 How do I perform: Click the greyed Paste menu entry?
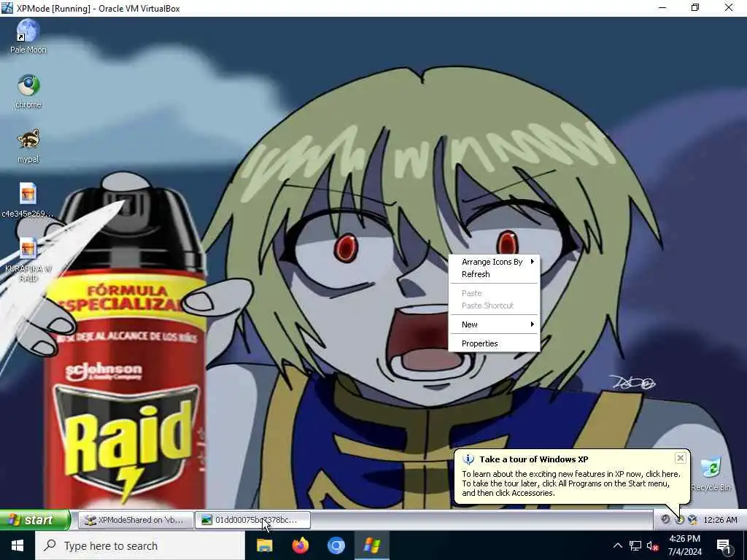[494, 293]
